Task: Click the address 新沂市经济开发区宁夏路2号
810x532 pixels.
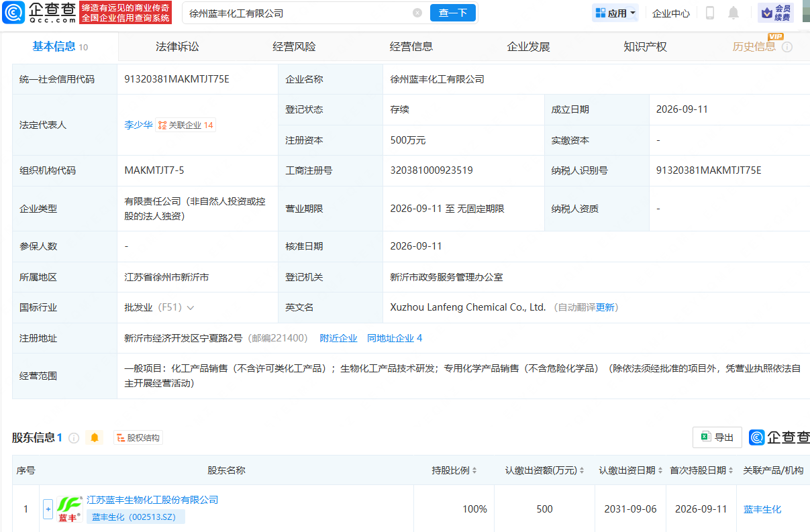Action: [183, 338]
